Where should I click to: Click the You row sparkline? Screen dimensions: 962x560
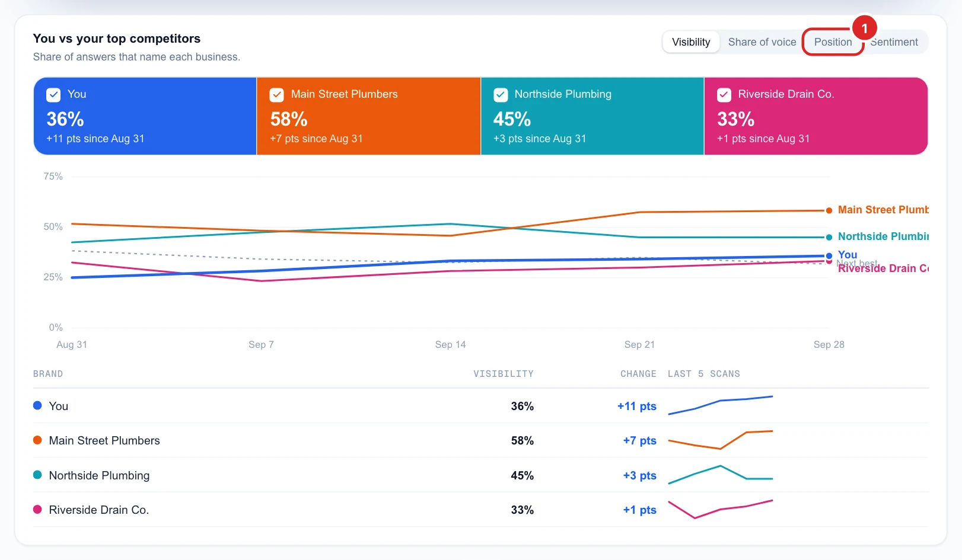pos(721,405)
